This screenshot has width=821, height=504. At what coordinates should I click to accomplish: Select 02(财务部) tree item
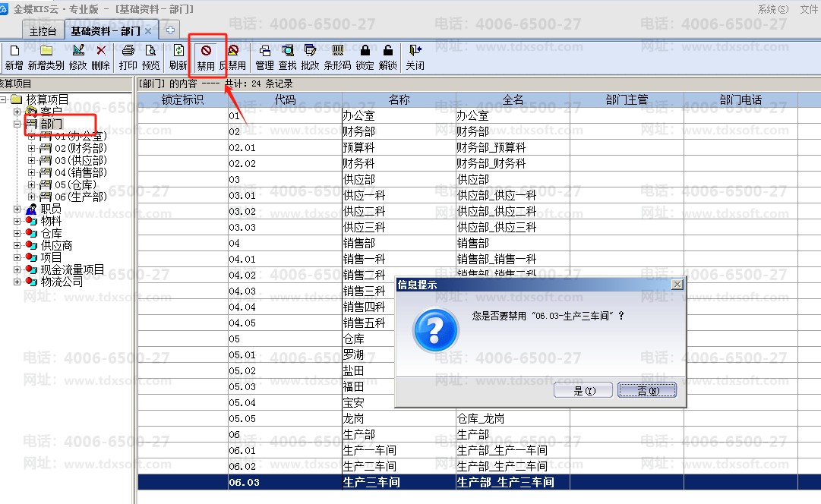[81, 148]
